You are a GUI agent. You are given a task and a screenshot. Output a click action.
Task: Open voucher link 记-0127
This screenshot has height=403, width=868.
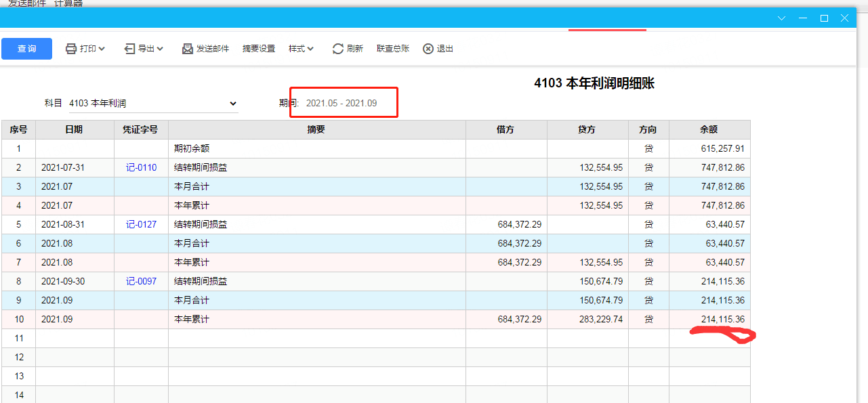(x=141, y=224)
